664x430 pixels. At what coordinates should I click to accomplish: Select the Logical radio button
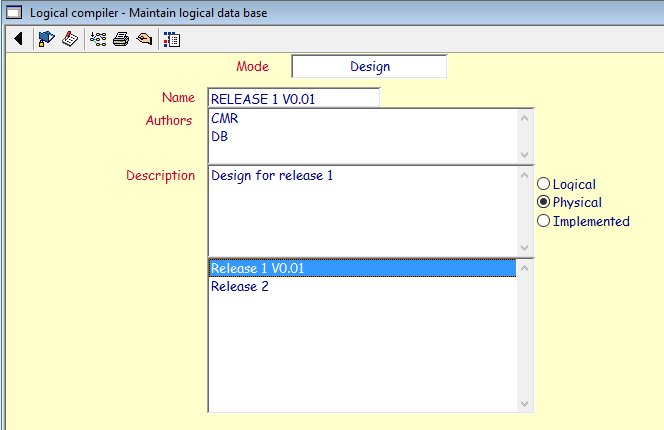(x=544, y=184)
